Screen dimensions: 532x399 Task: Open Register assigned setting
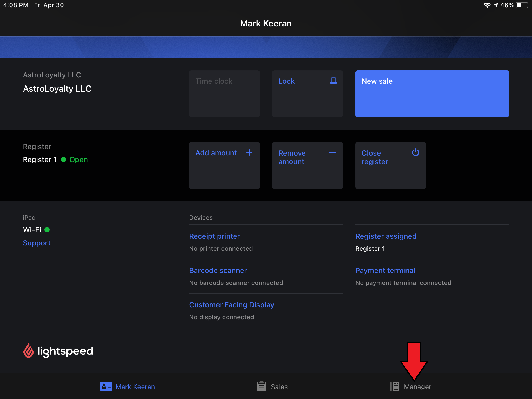pos(385,236)
